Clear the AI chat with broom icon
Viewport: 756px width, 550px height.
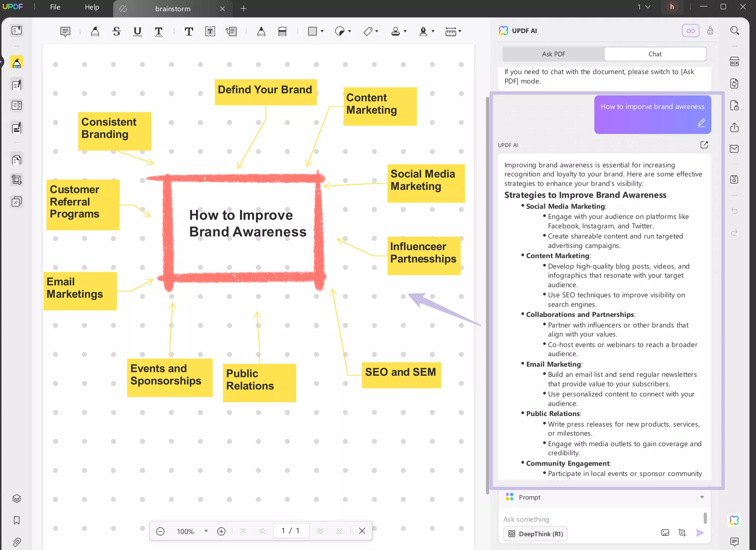click(710, 30)
